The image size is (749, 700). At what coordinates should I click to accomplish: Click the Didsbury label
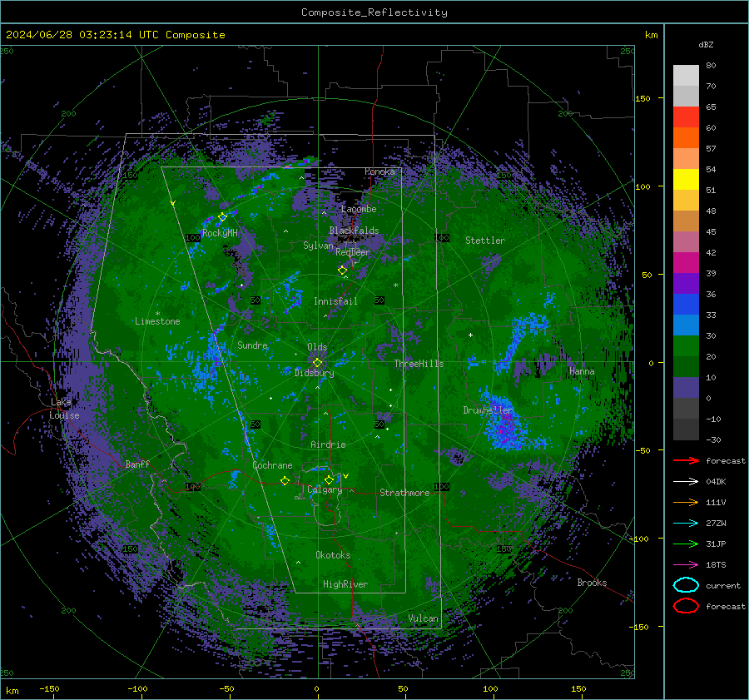(x=314, y=373)
